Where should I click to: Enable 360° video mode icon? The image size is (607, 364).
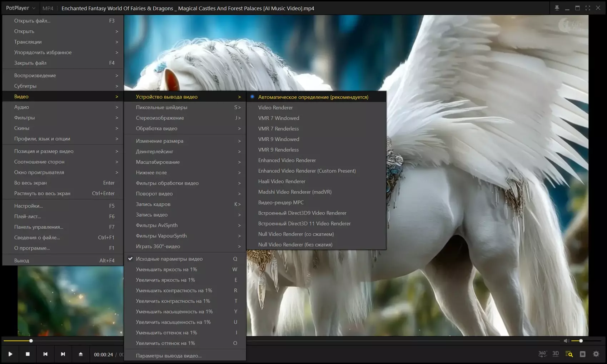click(x=542, y=354)
